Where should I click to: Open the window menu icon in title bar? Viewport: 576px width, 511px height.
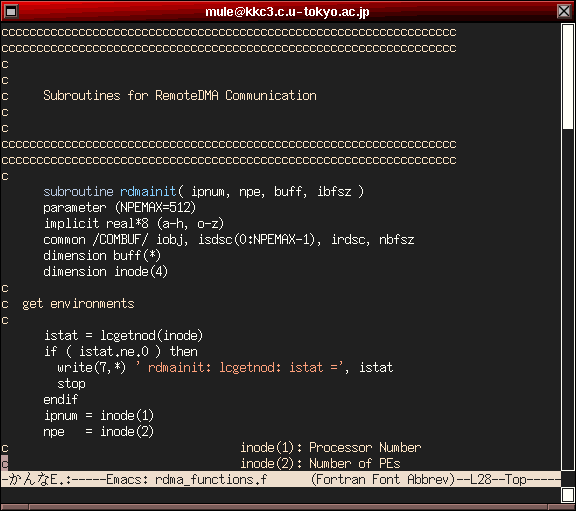11,11
